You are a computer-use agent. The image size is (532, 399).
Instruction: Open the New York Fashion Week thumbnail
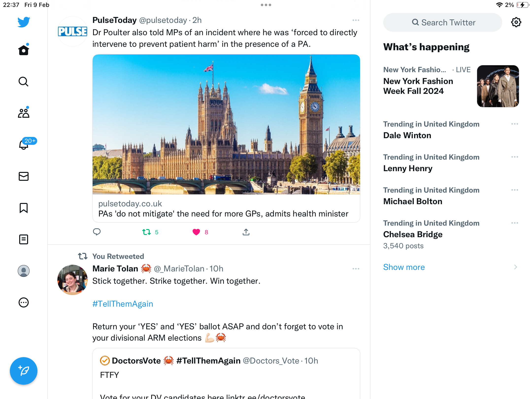click(x=498, y=86)
